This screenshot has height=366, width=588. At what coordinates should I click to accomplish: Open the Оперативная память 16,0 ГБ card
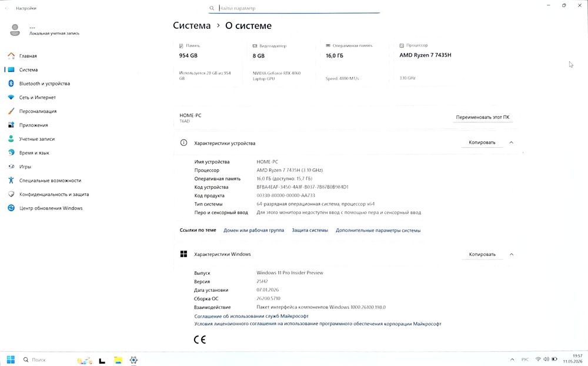pyautogui.click(x=355, y=62)
